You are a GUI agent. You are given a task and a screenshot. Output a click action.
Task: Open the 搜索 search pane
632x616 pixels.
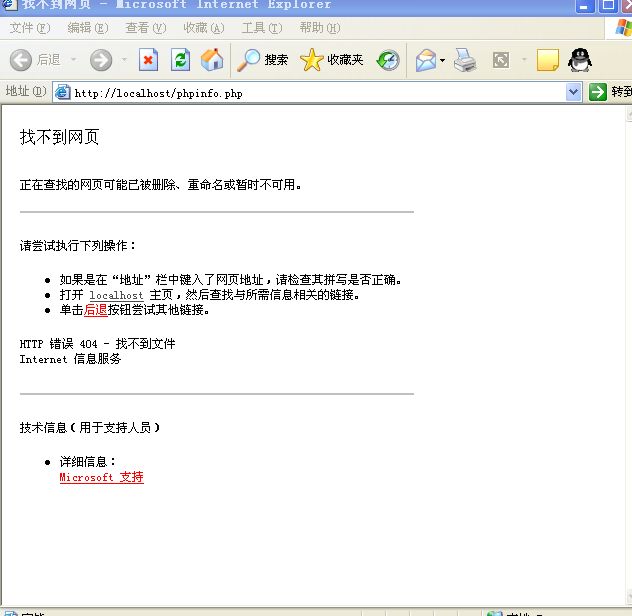click(262, 60)
